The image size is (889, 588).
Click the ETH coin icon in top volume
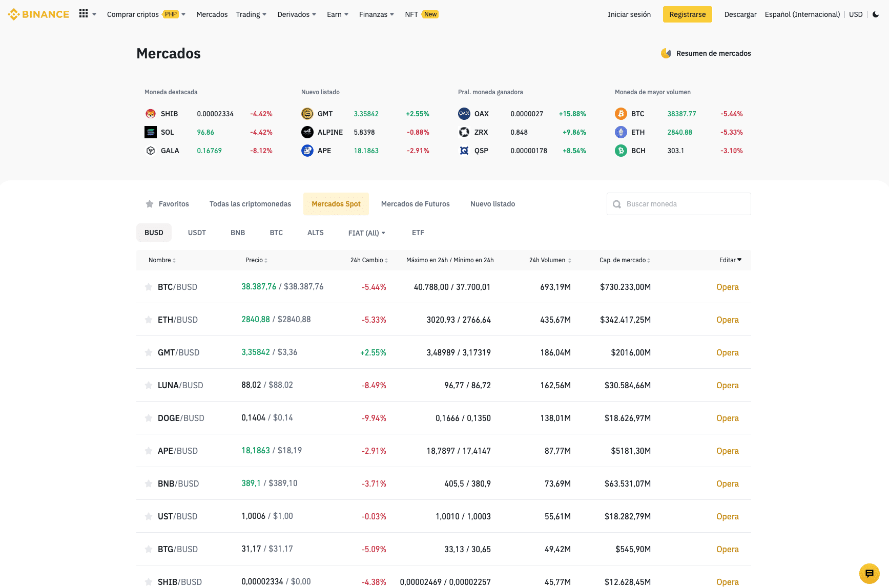[621, 132]
